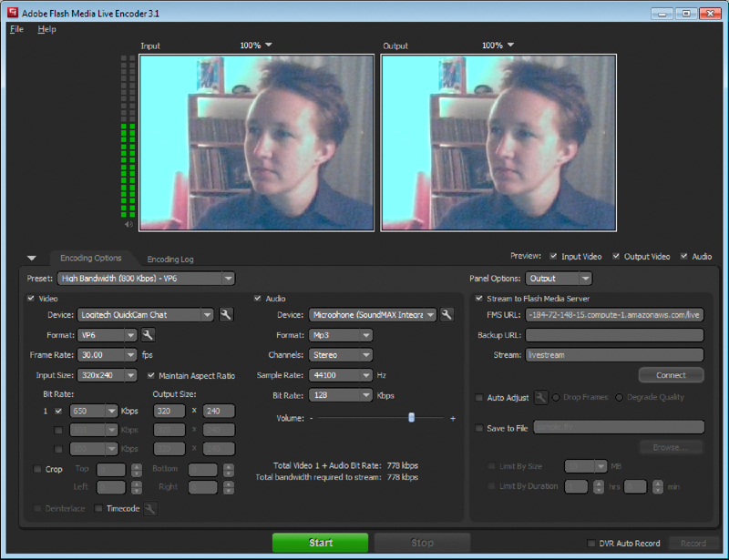Image resolution: width=729 pixels, height=560 pixels.
Task: Collapse the encoding panel with the triangle icon
Action: (31, 258)
